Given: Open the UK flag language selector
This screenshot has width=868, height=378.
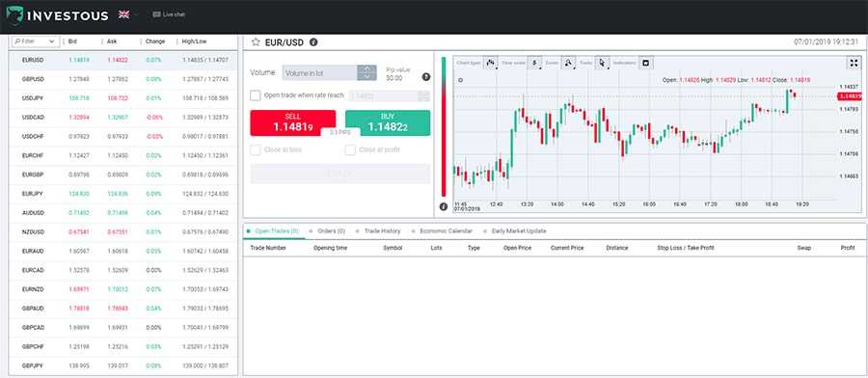Looking at the screenshot, I should tap(124, 14).
